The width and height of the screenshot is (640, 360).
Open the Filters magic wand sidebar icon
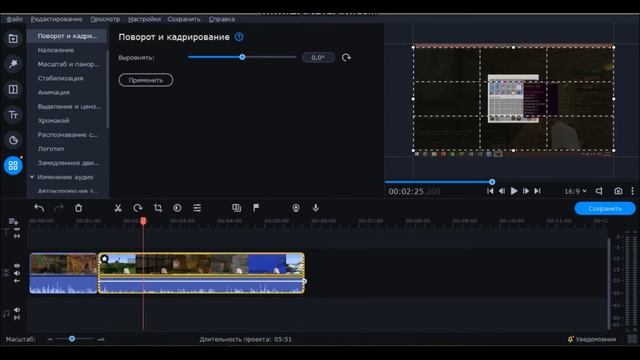[13, 64]
